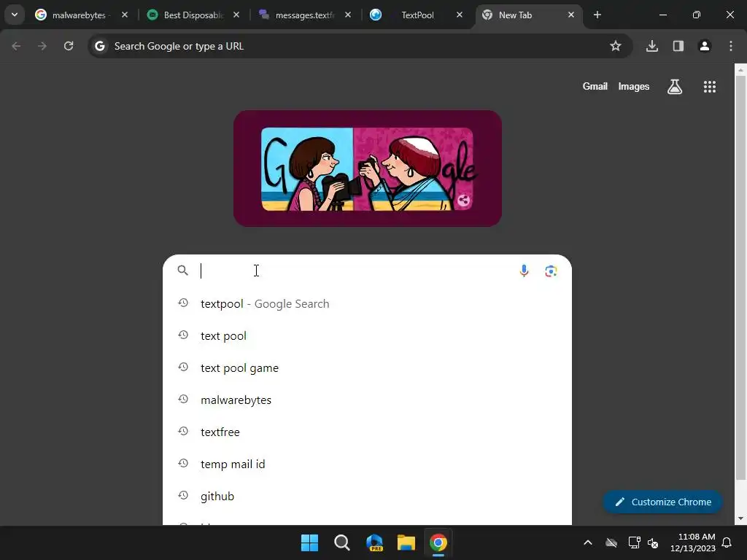Select the textfree search suggestion
This screenshot has width=747, height=560.
pos(368,432)
